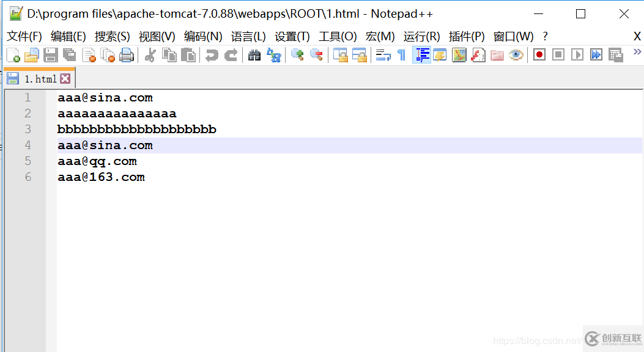Click the line of repeated b characters
Image resolution: width=644 pixels, height=352 pixels.
point(137,129)
